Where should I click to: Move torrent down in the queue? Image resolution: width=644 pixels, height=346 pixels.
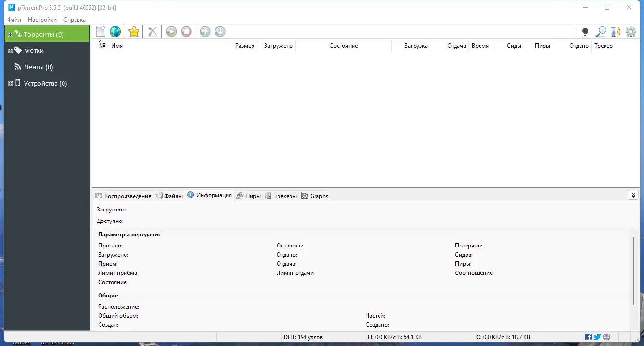(220, 31)
